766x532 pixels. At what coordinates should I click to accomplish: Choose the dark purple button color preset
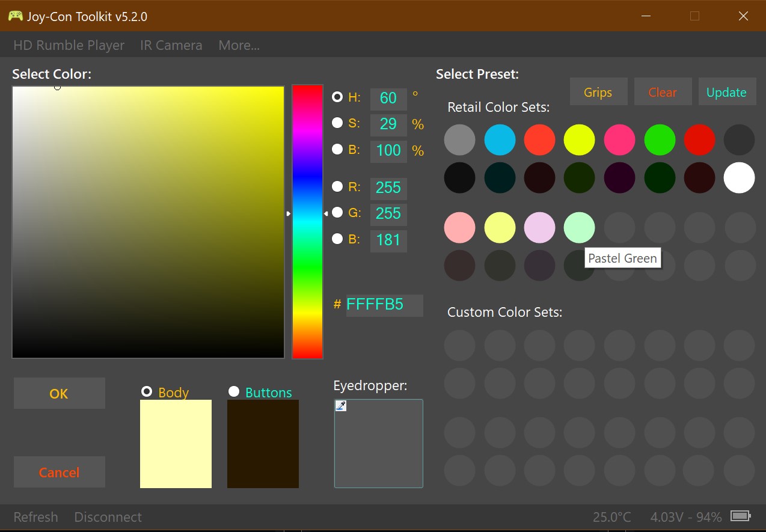pos(619,177)
